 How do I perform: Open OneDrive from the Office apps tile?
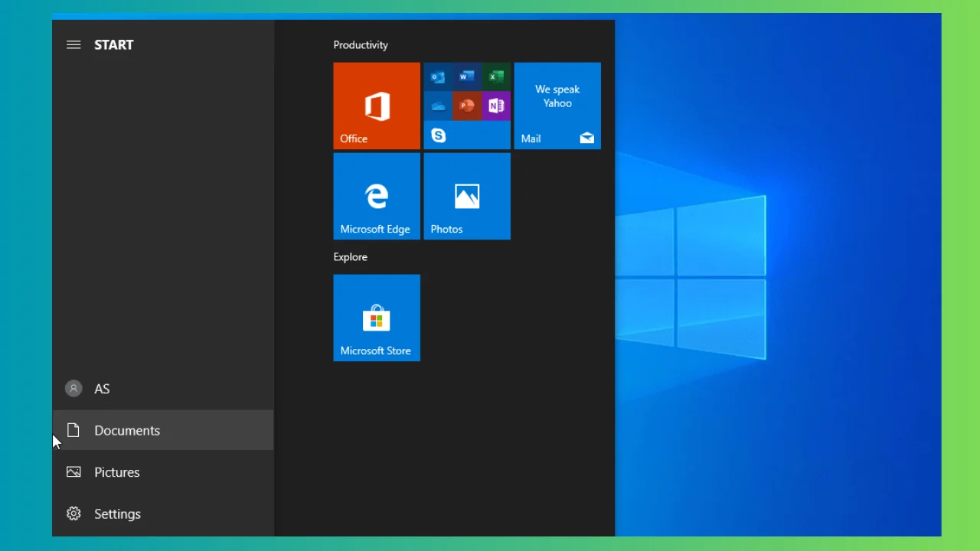pyautogui.click(x=438, y=106)
